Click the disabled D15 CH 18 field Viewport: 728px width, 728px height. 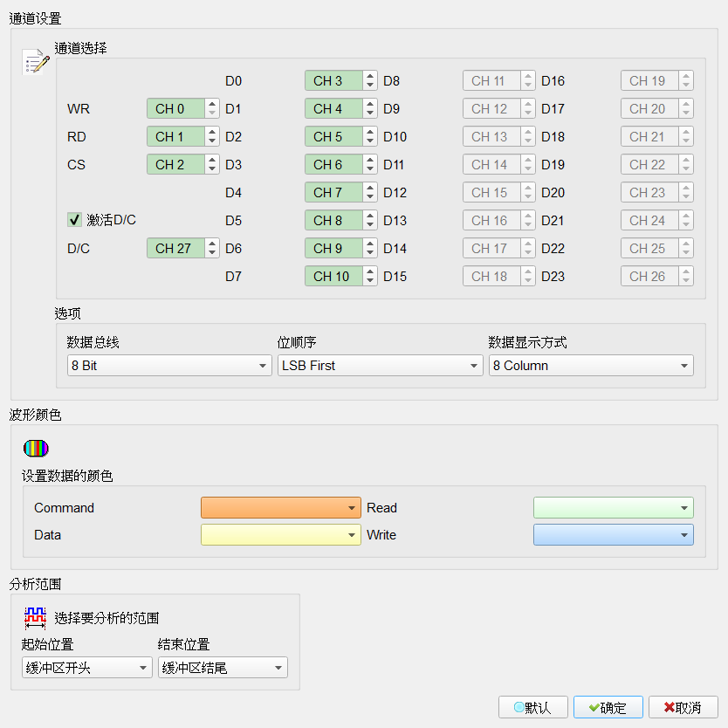pyautogui.click(x=491, y=276)
